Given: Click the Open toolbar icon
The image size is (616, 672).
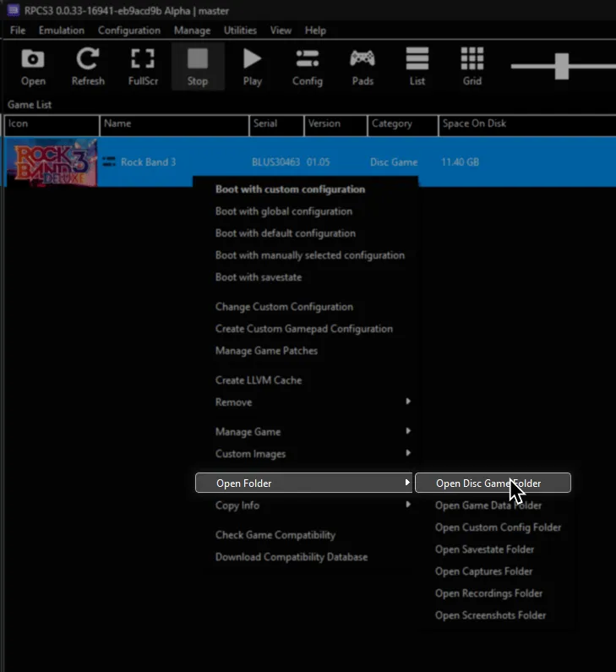Looking at the screenshot, I should (x=33, y=67).
